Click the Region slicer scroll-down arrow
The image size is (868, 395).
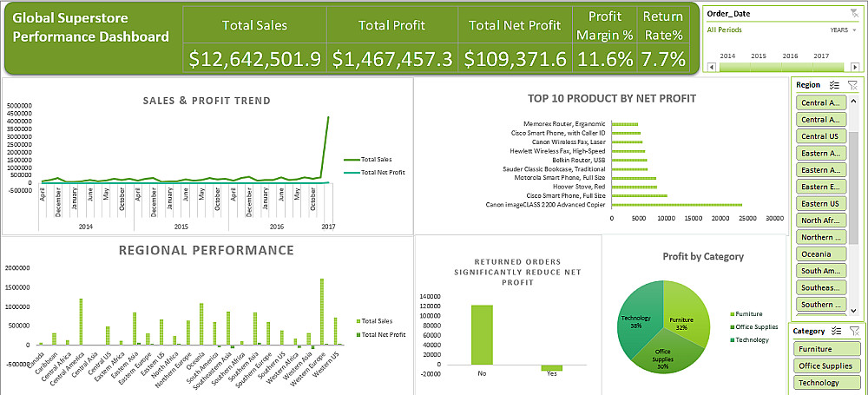(854, 311)
